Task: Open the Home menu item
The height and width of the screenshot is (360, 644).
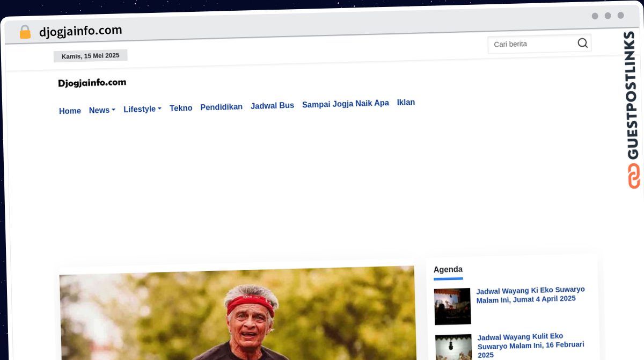Action: click(70, 111)
